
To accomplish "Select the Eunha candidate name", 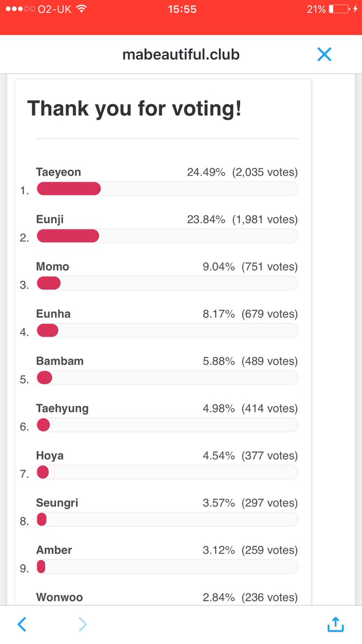I will [53, 314].
